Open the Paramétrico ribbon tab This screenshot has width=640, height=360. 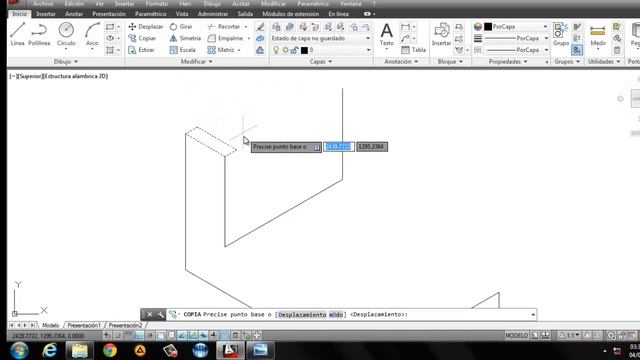(x=151, y=14)
